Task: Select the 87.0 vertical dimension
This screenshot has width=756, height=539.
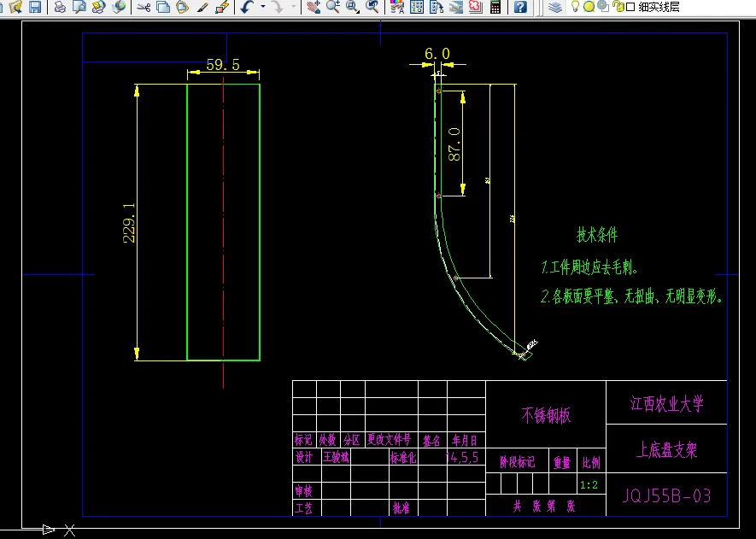Action: tap(454, 144)
